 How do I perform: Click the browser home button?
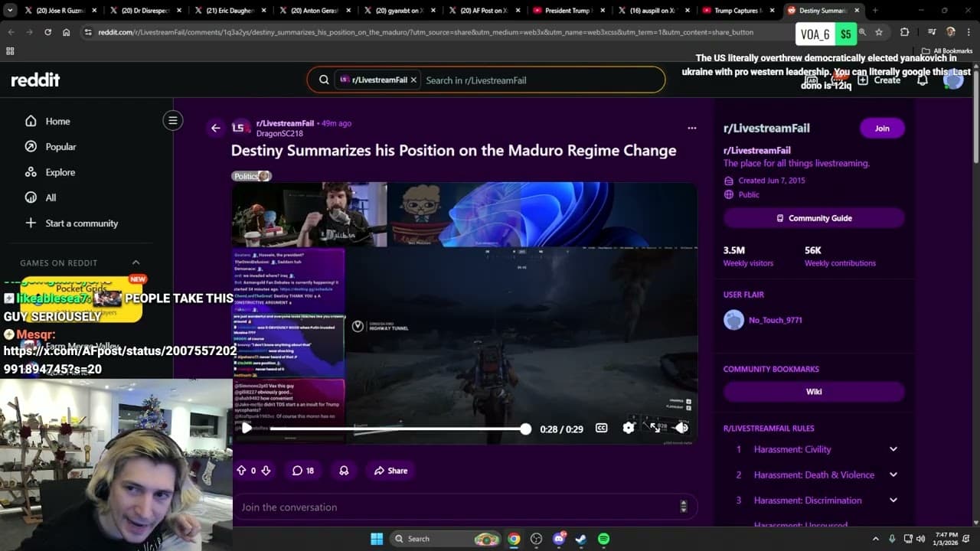click(x=67, y=32)
